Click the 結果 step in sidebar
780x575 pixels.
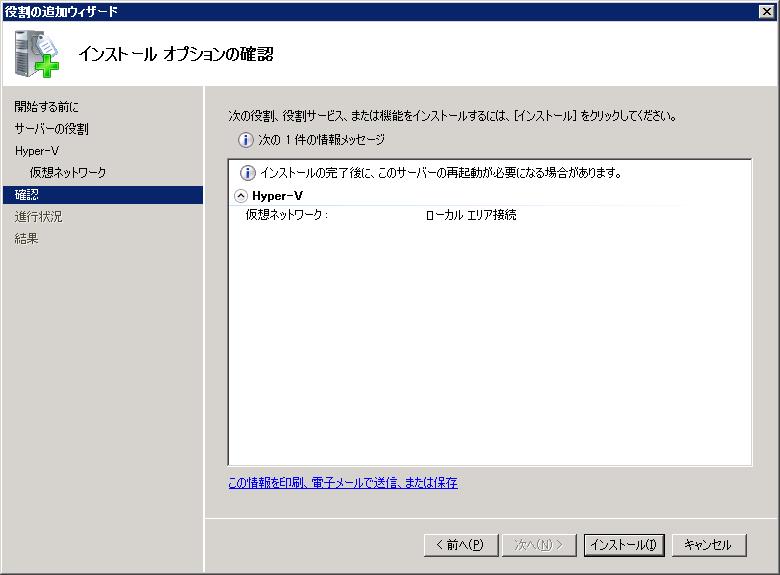26,238
